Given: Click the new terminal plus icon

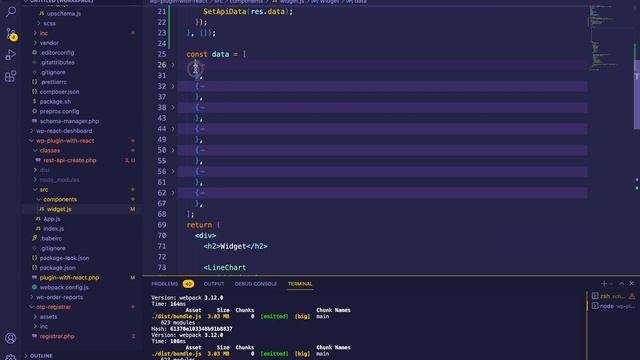Looking at the screenshot, I should (x=604, y=284).
